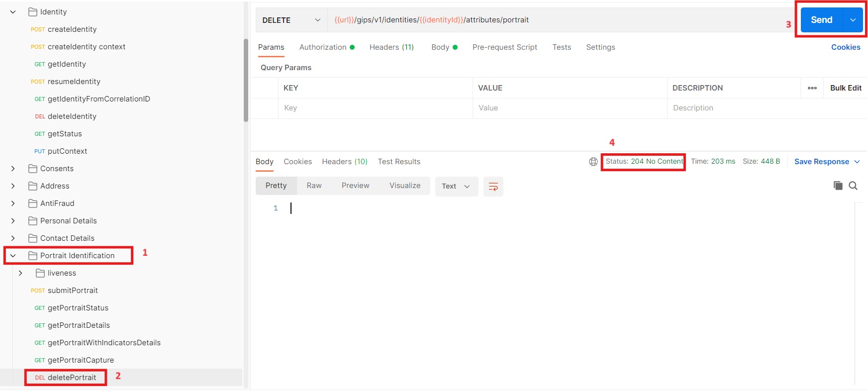Screen dimensions: 868x391
Task: Open GET getStatus request
Action: point(58,134)
